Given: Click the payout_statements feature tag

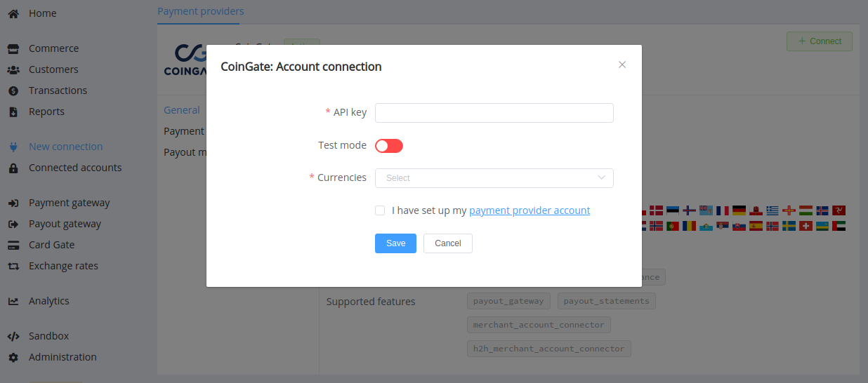Looking at the screenshot, I should 607,301.
